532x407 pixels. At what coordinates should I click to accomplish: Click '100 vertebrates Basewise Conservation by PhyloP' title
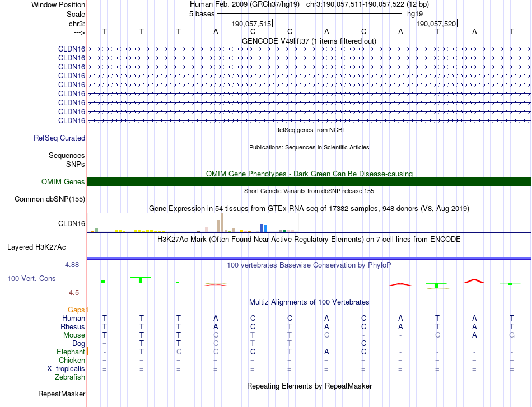point(309,265)
